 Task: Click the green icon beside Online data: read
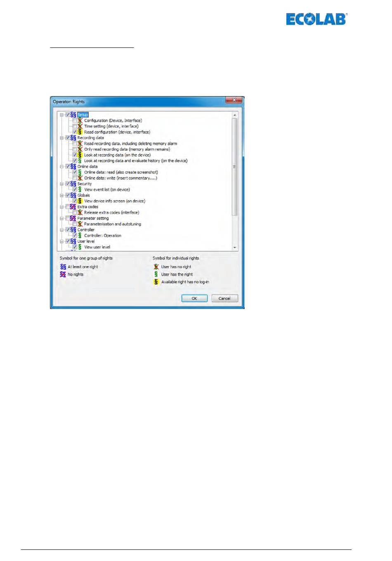pos(80,172)
